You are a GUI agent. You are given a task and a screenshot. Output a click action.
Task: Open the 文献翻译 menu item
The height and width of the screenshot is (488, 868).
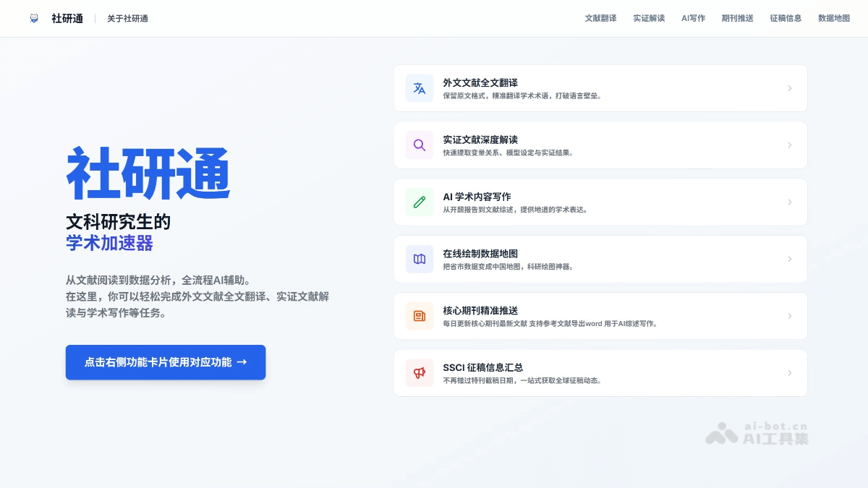pos(600,19)
